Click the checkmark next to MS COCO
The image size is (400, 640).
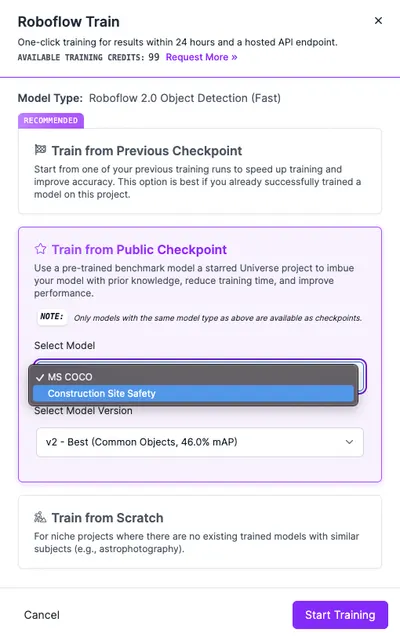40,377
